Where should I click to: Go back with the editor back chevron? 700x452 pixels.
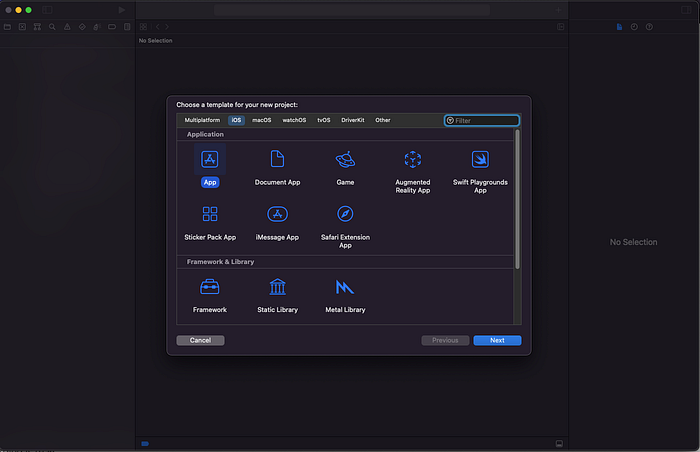pyautogui.click(x=158, y=27)
